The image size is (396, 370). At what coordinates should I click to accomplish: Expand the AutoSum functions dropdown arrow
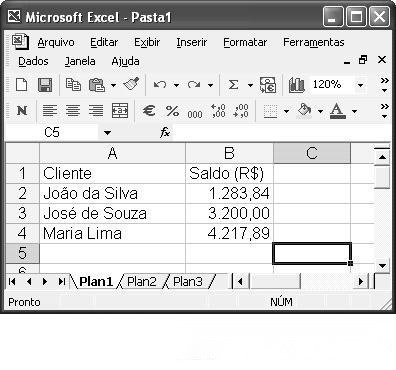(250, 85)
